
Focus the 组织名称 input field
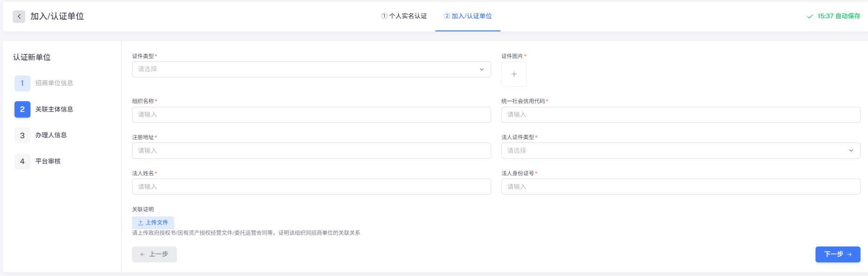click(x=311, y=115)
